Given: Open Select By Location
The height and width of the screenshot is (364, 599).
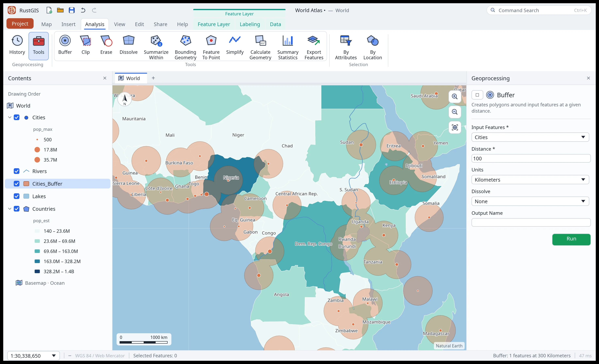Looking at the screenshot, I should (372, 47).
